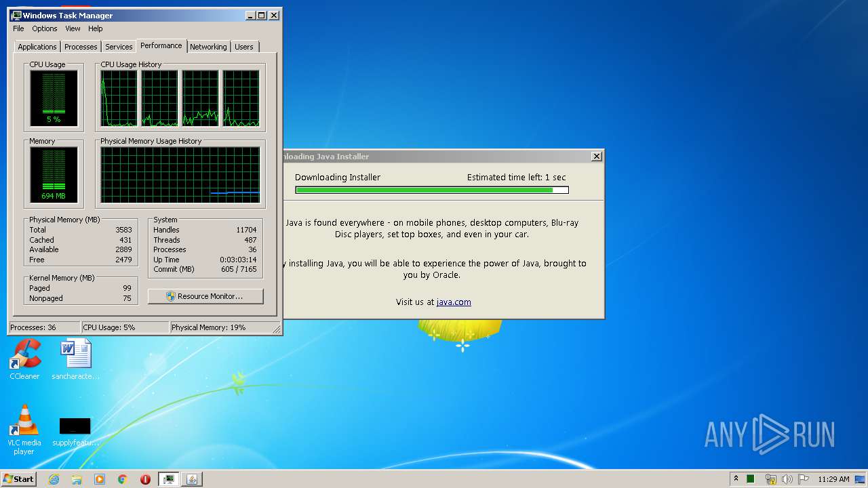
Task: Open Windows Explorer folder icon in taskbar
Action: click(77, 479)
